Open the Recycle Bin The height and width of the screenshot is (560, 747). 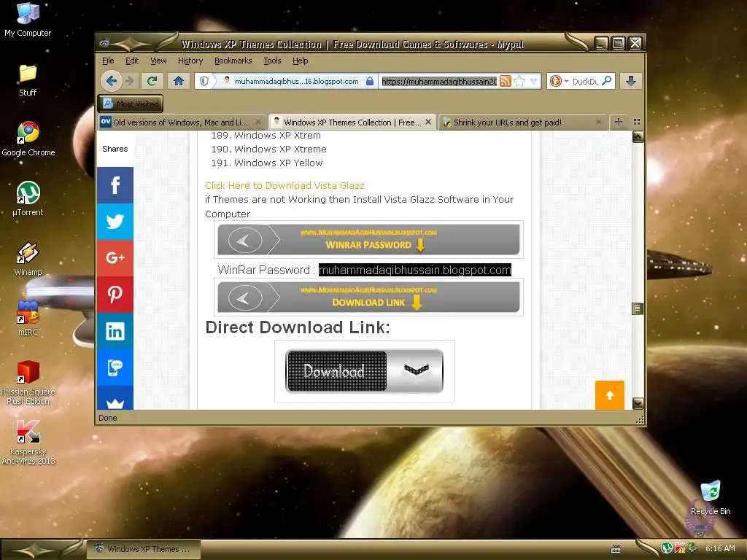pyautogui.click(x=711, y=498)
